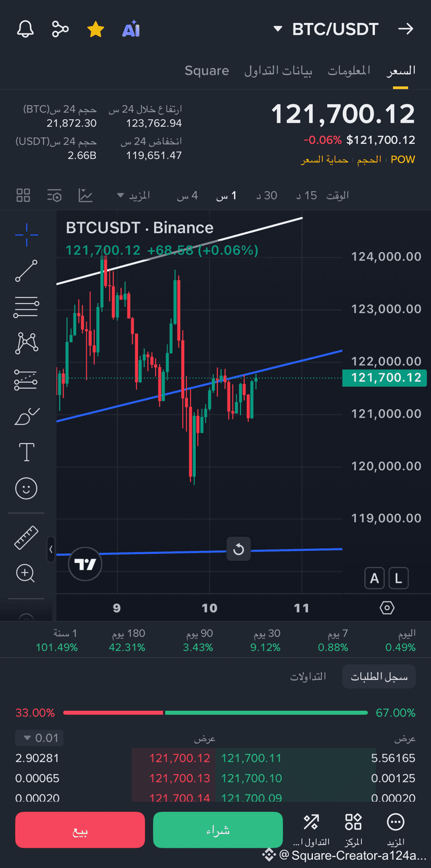Click the buy/sell ratio bar

pyautogui.click(x=215, y=712)
